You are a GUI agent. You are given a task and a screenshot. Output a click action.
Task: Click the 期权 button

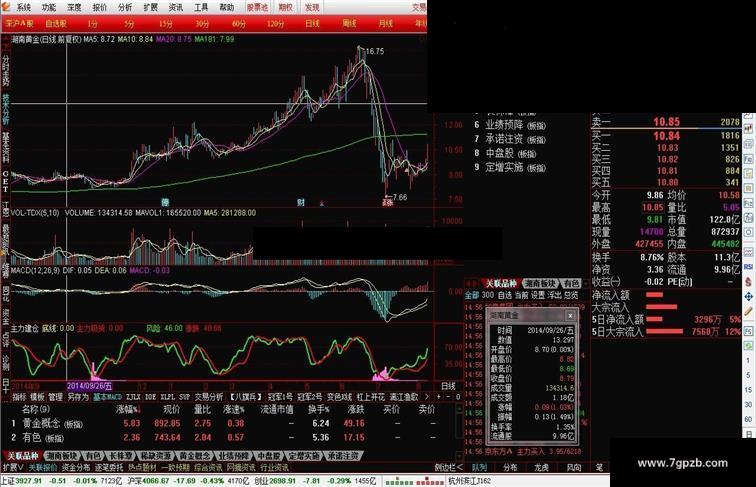point(285,7)
